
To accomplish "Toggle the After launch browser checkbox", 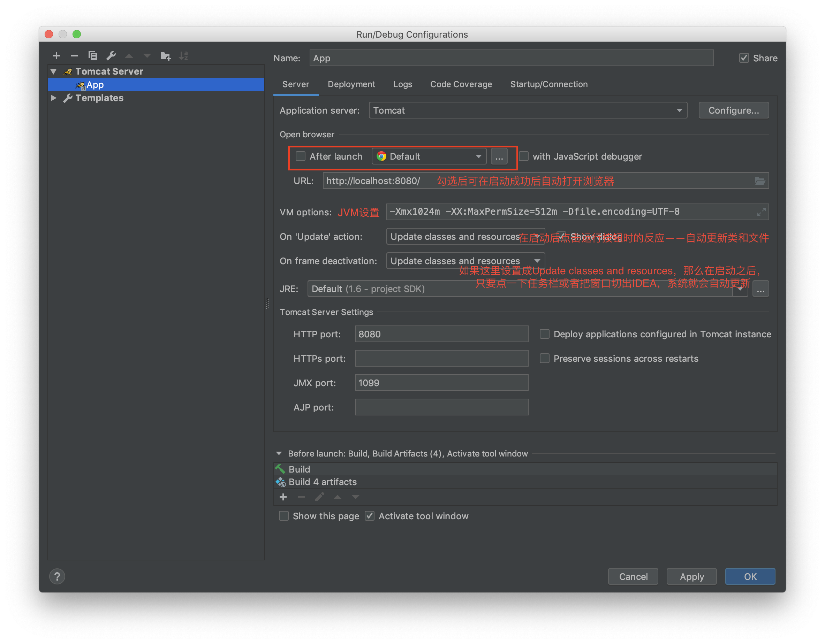I will point(300,156).
